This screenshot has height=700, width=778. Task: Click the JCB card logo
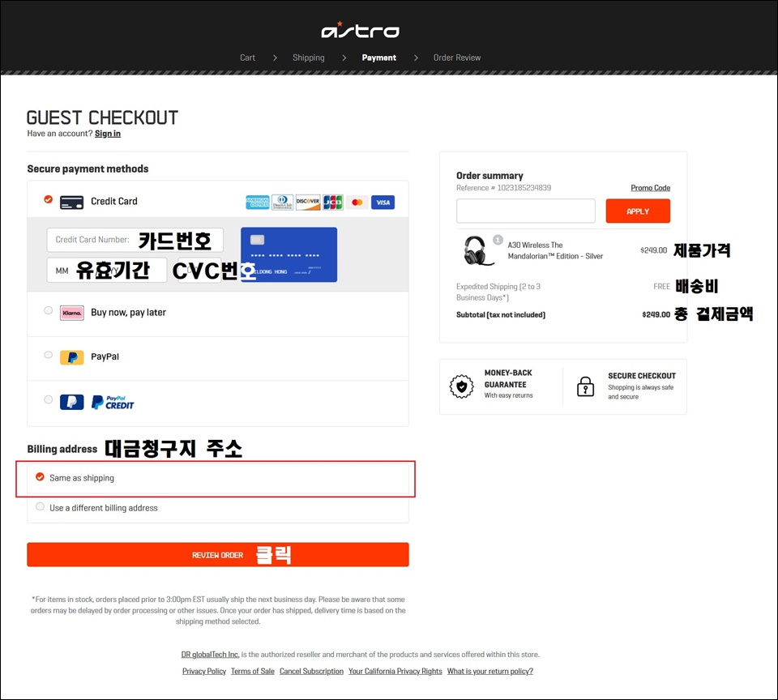pos(333,202)
